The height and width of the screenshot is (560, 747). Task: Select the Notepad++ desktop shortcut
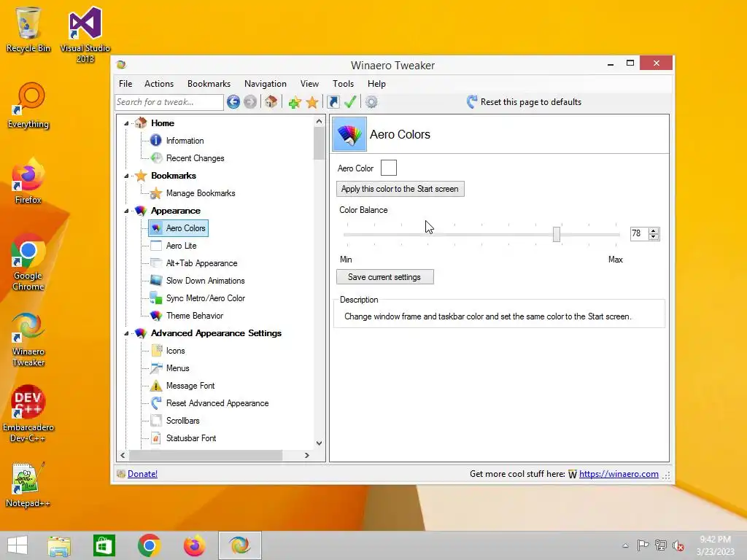(x=28, y=485)
